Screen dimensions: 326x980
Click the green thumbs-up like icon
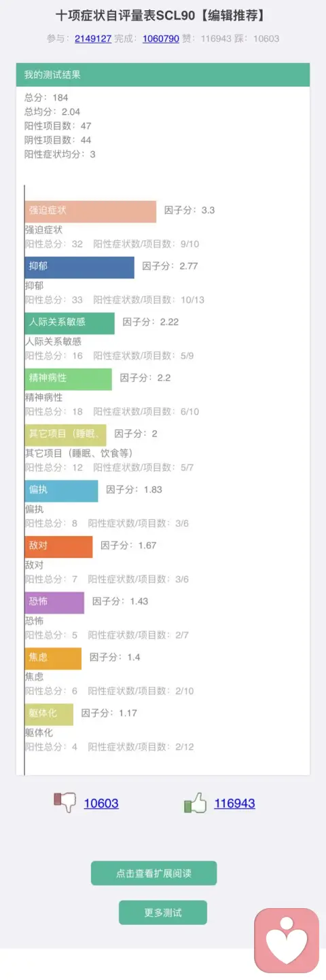[195, 803]
